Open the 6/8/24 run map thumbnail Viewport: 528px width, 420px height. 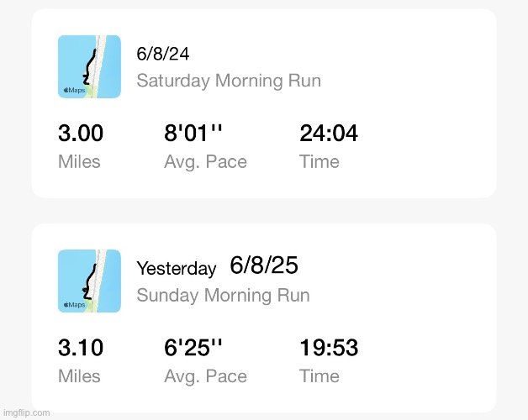(89, 66)
